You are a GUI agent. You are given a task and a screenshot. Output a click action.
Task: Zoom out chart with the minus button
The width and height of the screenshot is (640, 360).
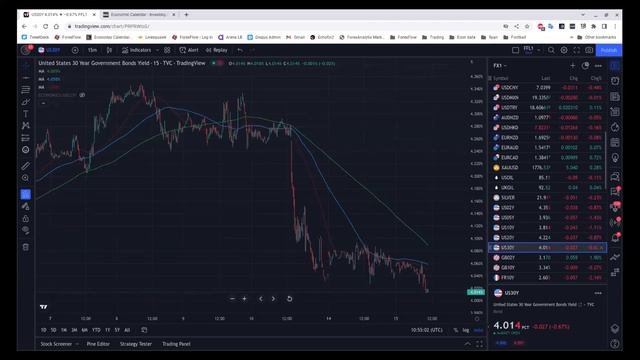(232, 299)
